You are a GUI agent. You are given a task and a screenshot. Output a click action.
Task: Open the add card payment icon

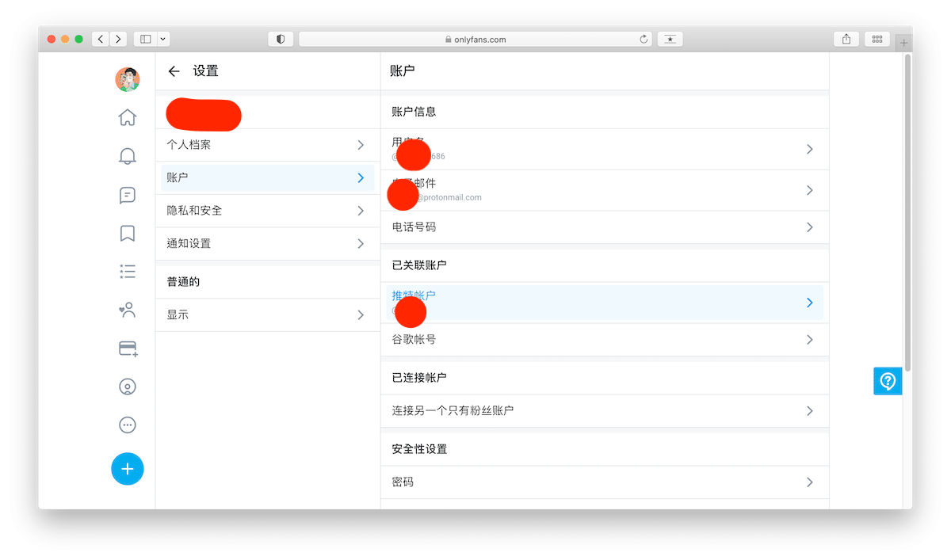[x=128, y=349]
